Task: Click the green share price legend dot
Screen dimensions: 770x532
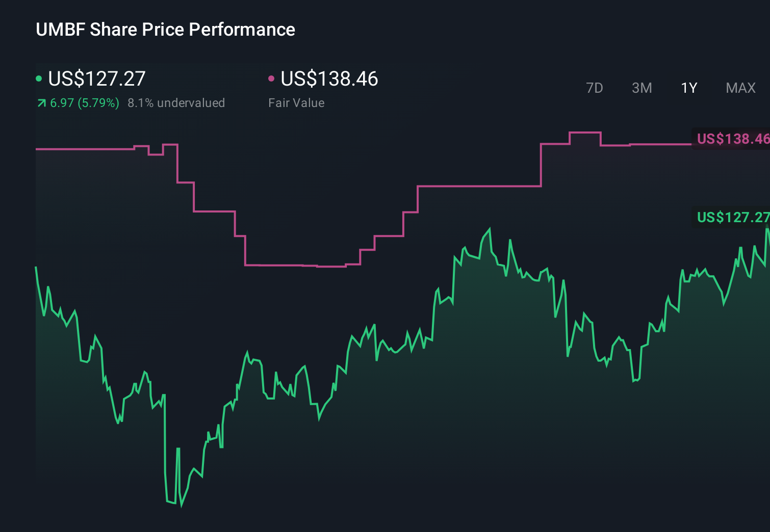Action: 39,78
